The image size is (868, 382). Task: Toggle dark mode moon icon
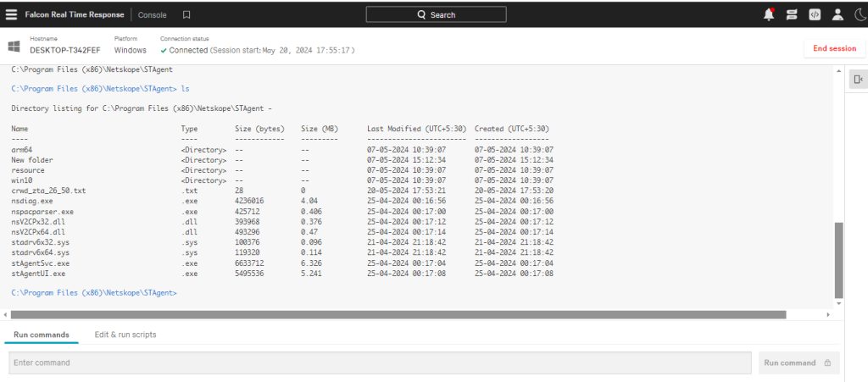[x=860, y=15]
